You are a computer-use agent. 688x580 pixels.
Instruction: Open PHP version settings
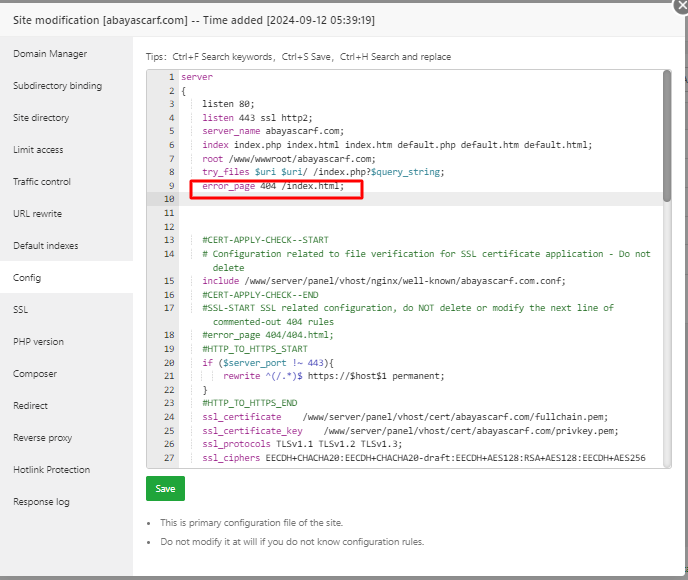38,342
